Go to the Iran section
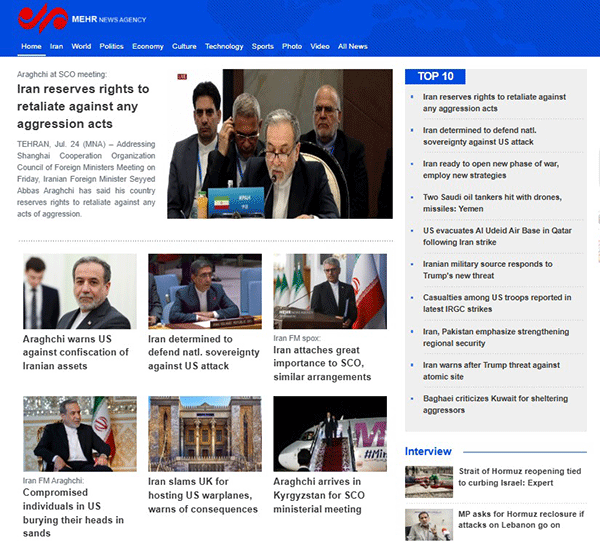The width and height of the screenshot is (600, 543). pos(56,47)
